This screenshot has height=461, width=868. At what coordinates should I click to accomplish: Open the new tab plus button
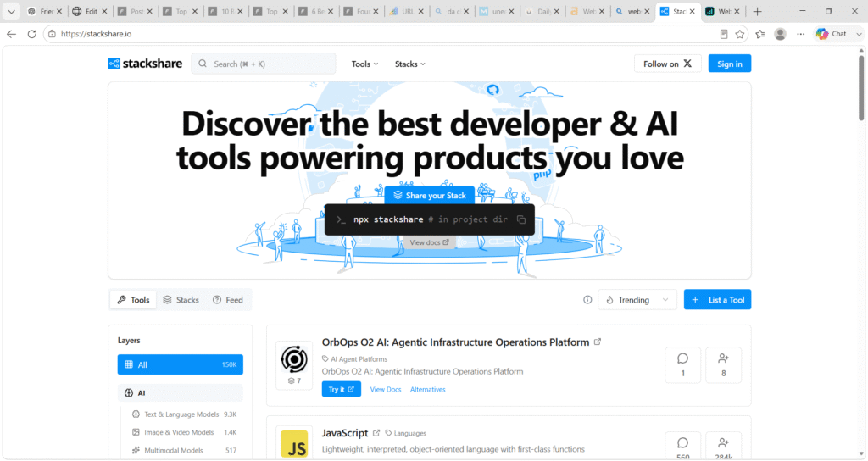[x=757, y=11]
